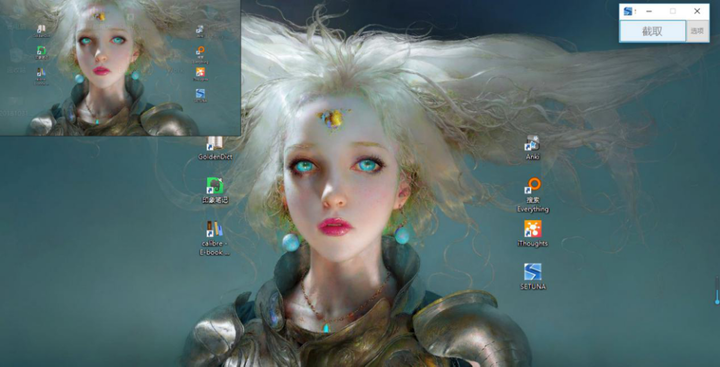The width and height of the screenshot is (720, 367).
Task: Select the full-size iThoughts desktop shortcut
Action: [x=533, y=233]
